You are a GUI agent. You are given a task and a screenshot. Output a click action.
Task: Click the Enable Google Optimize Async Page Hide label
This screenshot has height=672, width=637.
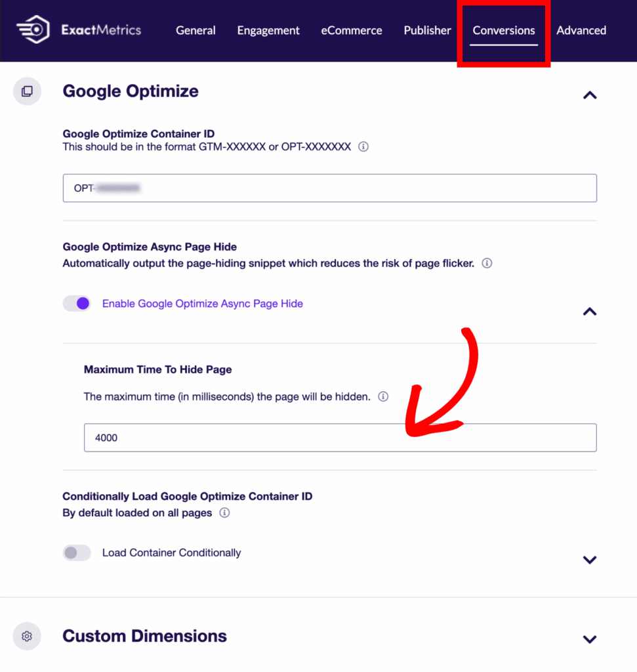[x=203, y=303]
